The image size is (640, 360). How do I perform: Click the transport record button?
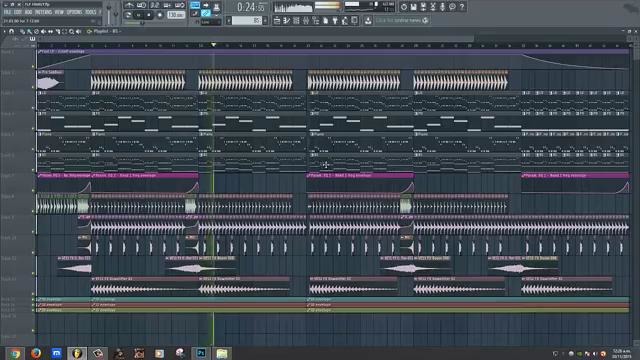click(160, 15)
